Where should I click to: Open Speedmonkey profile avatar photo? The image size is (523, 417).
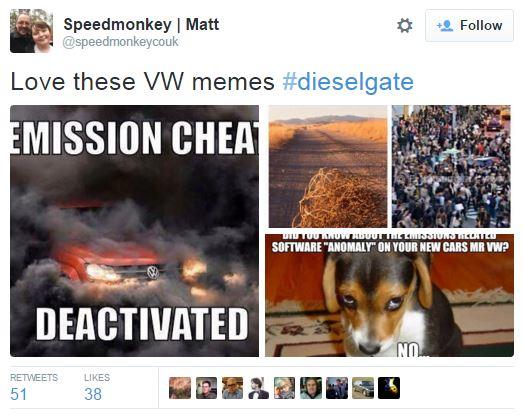point(31,31)
